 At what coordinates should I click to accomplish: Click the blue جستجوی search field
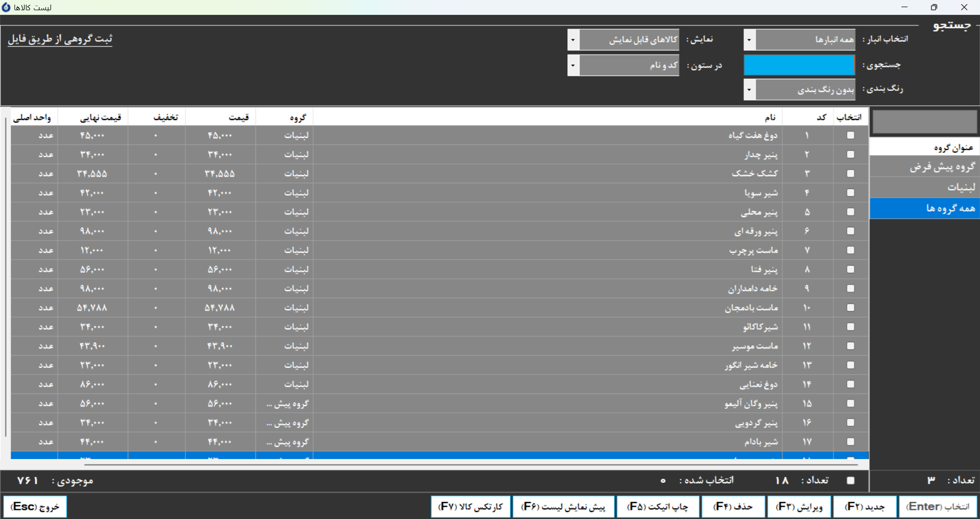(799, 65)
